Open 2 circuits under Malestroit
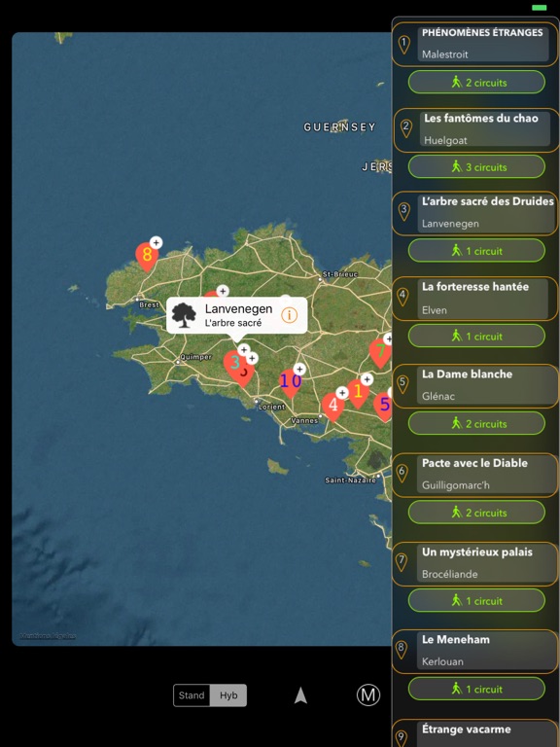Screen dimensions: 560x747 pos(476,82)
